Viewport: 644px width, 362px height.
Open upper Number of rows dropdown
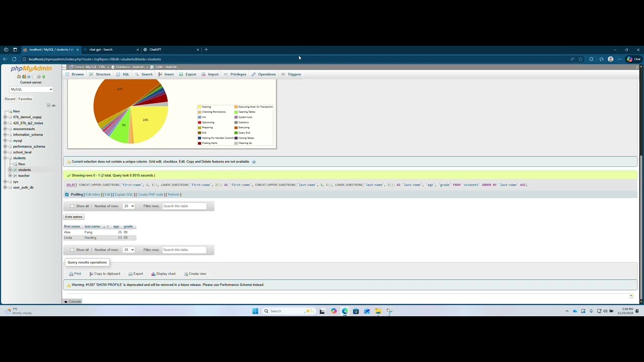coord(129,206)
